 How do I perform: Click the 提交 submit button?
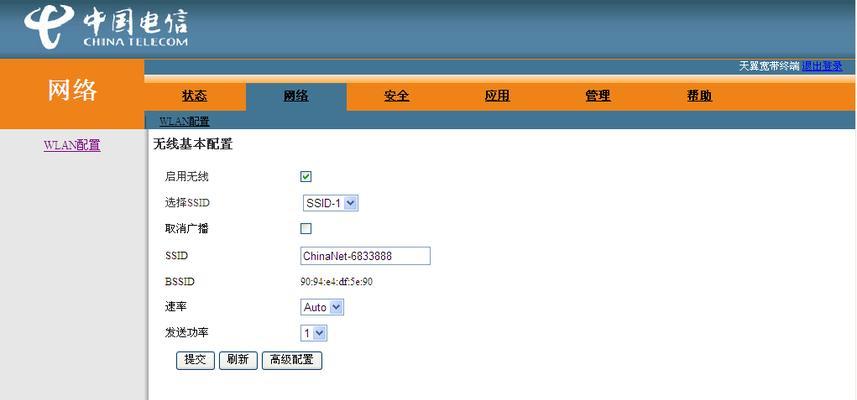click(195, 360)
